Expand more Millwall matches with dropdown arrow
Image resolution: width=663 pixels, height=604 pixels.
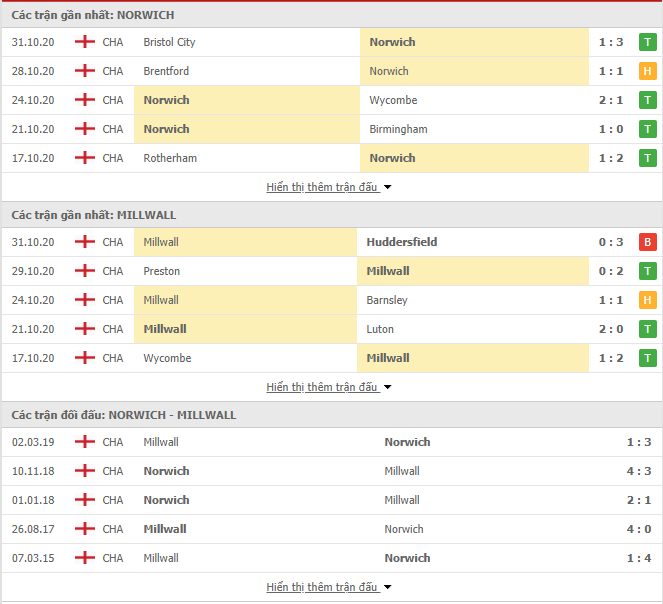387,387
